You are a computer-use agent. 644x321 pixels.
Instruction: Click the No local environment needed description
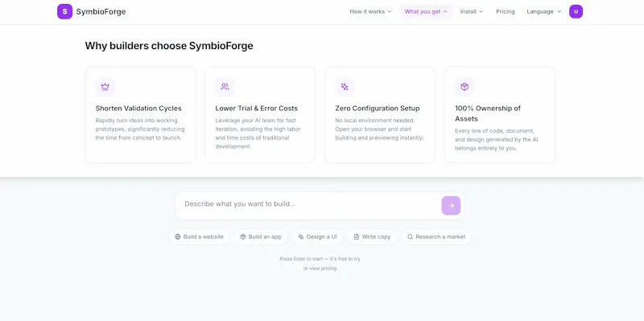[x=379, y=129]
